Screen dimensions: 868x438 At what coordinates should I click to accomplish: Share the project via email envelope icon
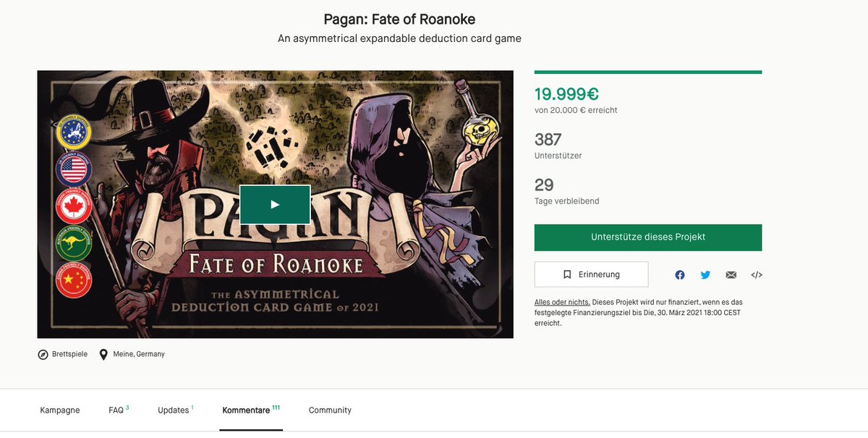(x=731, y=275)
